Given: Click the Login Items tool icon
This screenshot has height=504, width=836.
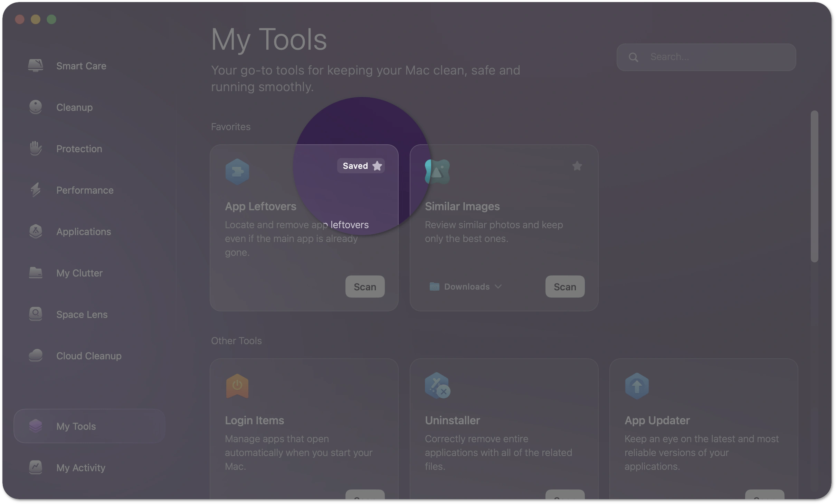Looking at the screenshot, I should [x=237, y=386].
